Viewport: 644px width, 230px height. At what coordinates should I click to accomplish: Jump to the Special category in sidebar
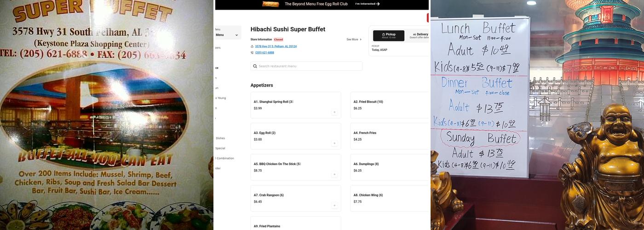coord(220,148)
